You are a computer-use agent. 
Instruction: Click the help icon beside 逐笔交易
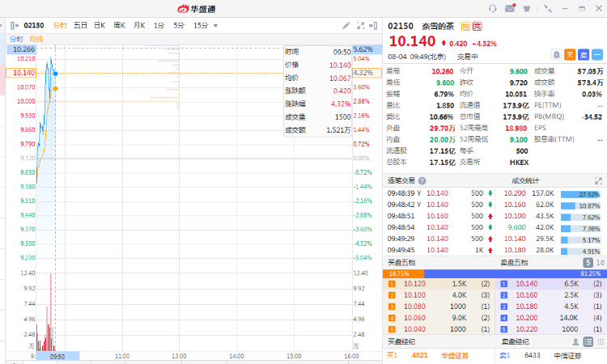pyautogui.click(x=422, y=181)
